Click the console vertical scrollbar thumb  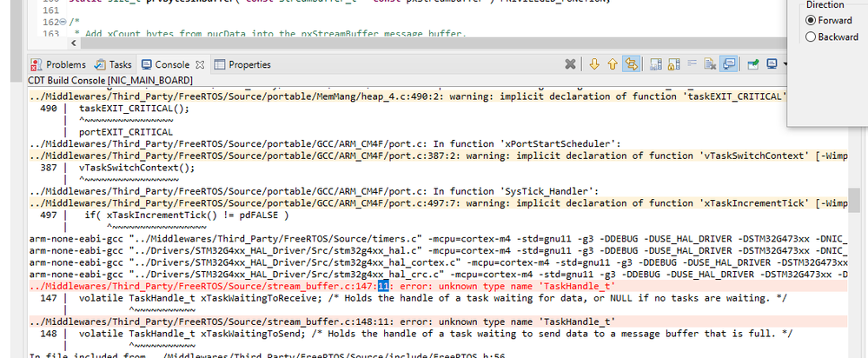(x=854, y=202)
